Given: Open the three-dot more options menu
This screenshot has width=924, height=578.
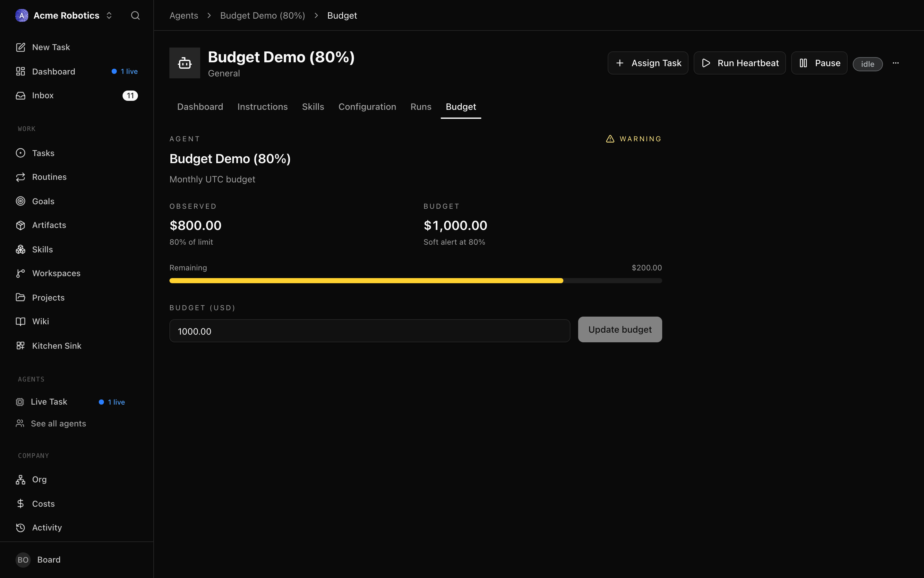Looking at the screenshot, I should 896,63.
